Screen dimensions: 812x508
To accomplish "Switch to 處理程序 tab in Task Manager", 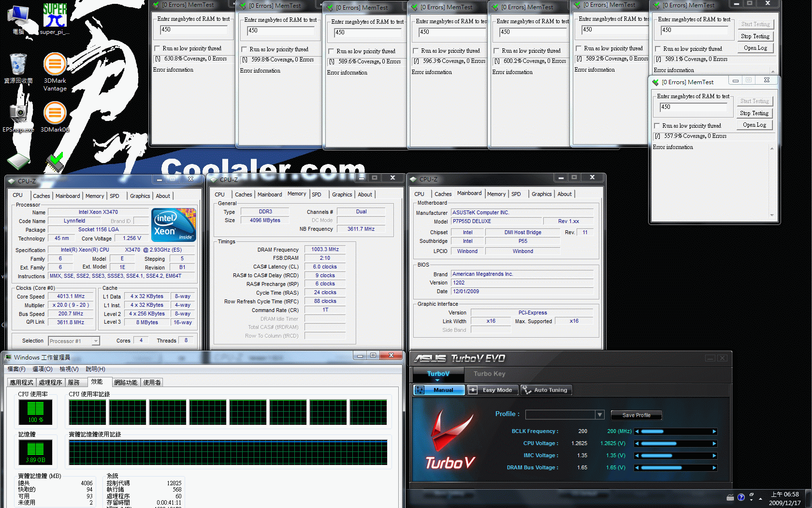I will [50, 382].
